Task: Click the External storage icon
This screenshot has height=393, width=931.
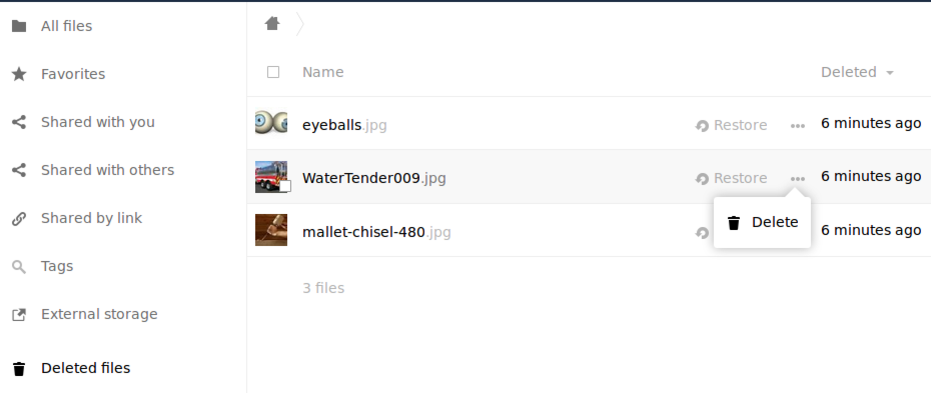Action: pos(19,315)
